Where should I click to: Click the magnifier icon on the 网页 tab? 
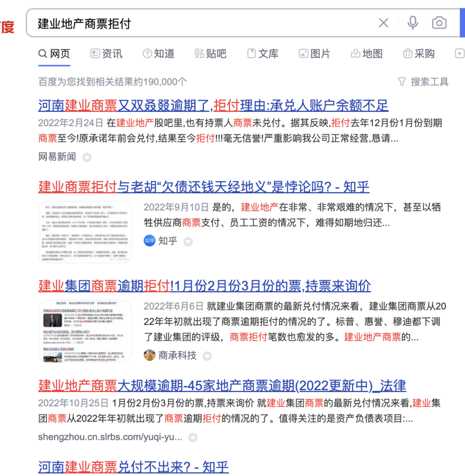[x=43, y=54]
